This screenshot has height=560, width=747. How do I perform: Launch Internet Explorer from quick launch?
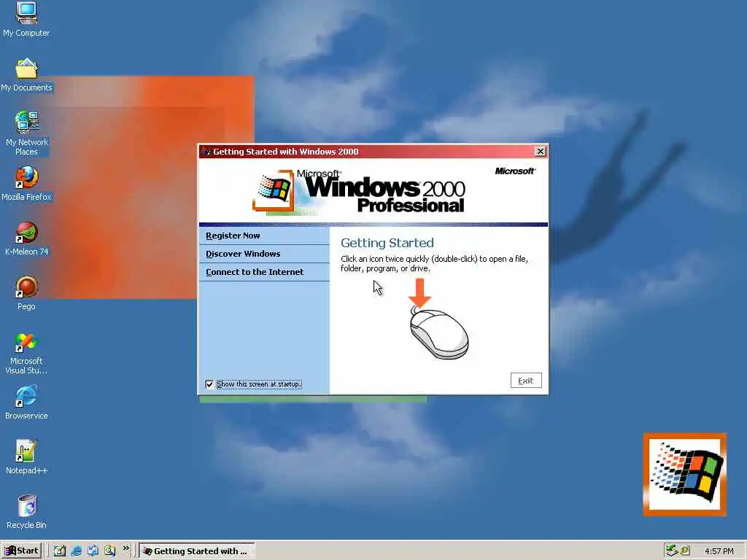pyautogui.click(x=76, y=551)
